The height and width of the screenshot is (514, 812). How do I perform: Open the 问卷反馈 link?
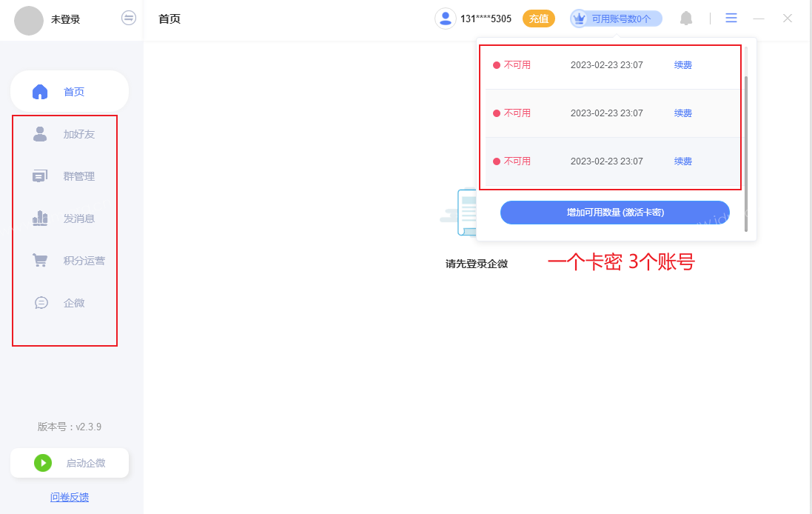coord(70,498)
